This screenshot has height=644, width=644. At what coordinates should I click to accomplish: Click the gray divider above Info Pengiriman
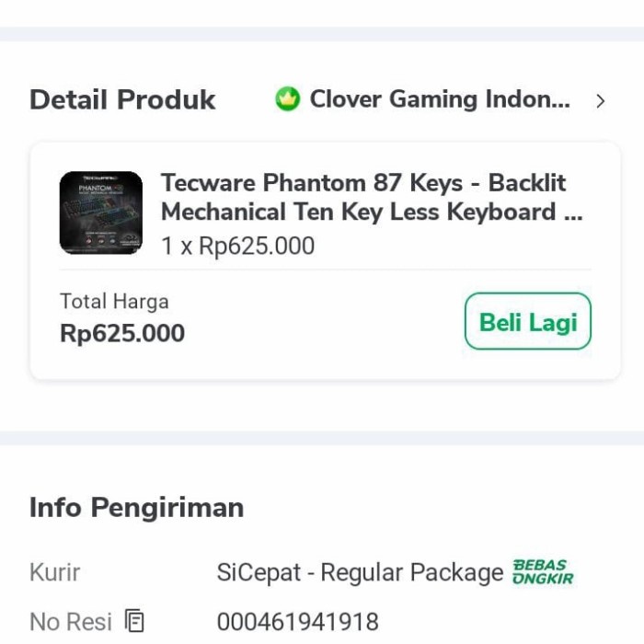[x=322, y=438]
